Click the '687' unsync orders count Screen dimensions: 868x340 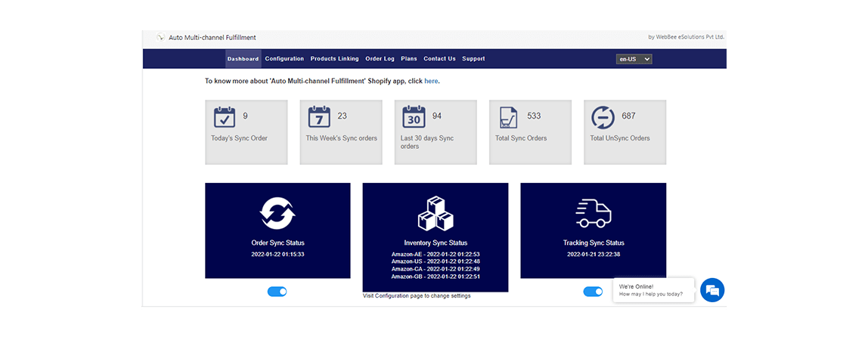tap(628, 116)
